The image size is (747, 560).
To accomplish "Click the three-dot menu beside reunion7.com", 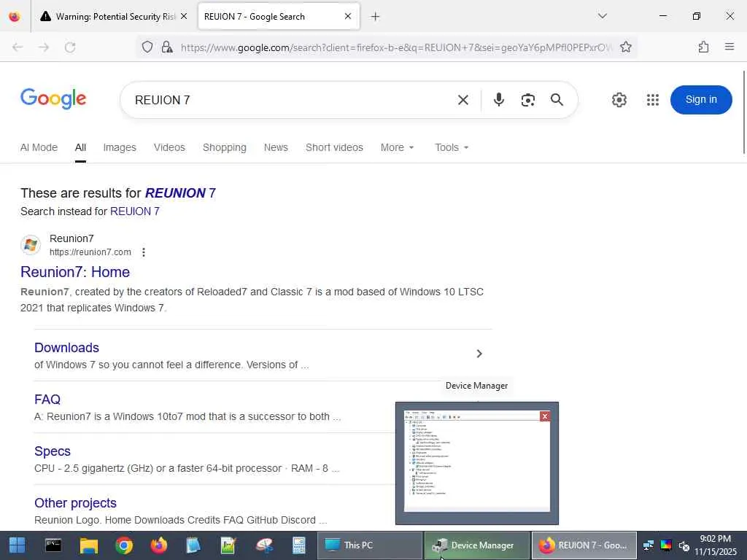I will [144, 252].
